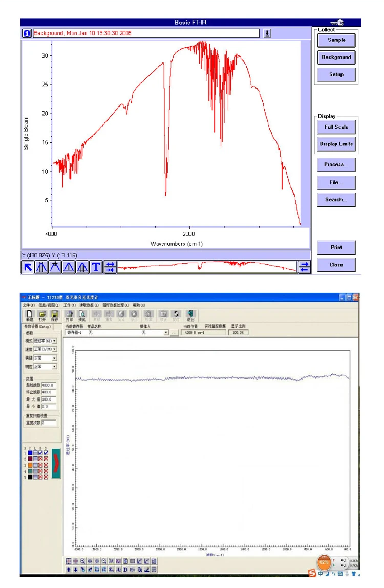The image size is (384, 588).
Task: Click the Print (打印) printer icon
Action: [x=69, y=316]
